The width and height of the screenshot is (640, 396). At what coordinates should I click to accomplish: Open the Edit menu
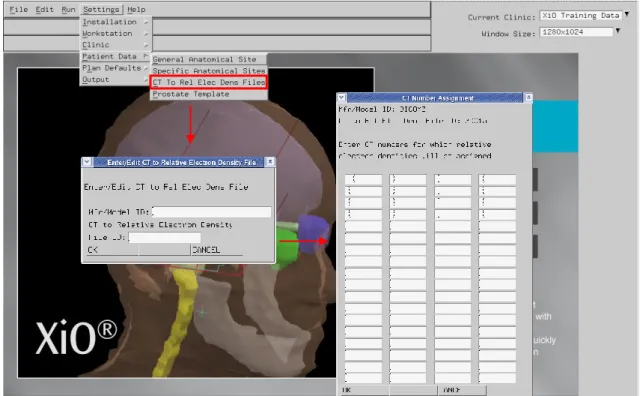tap(44, 9)
